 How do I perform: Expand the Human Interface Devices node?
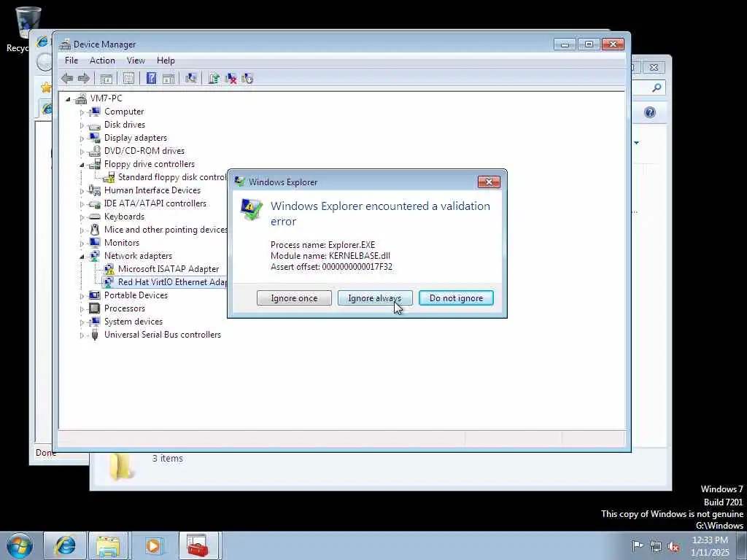pos(82,191)
